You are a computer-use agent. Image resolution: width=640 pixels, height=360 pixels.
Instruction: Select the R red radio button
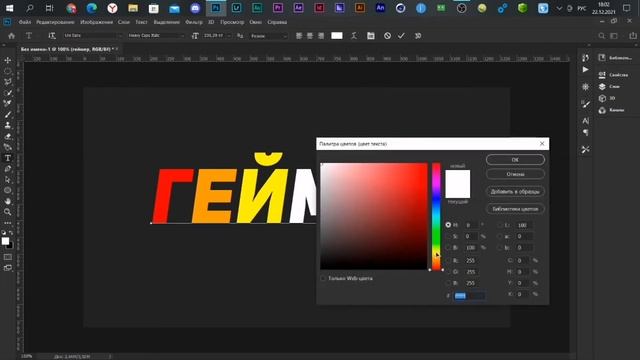[448, 260]
